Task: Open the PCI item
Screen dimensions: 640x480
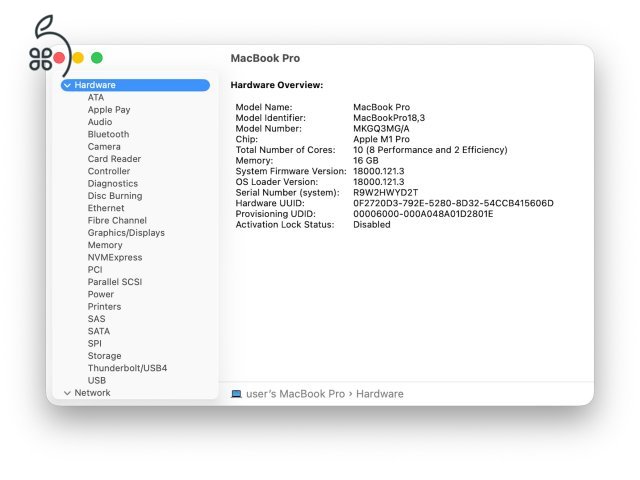Action: click(x=95, y=270)
